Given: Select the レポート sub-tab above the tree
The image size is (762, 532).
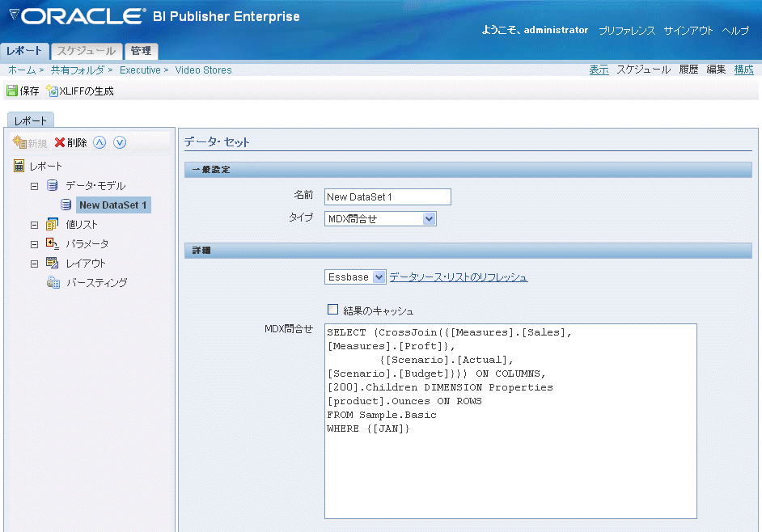Looking at the screenshot, I should tap(30, 120).
